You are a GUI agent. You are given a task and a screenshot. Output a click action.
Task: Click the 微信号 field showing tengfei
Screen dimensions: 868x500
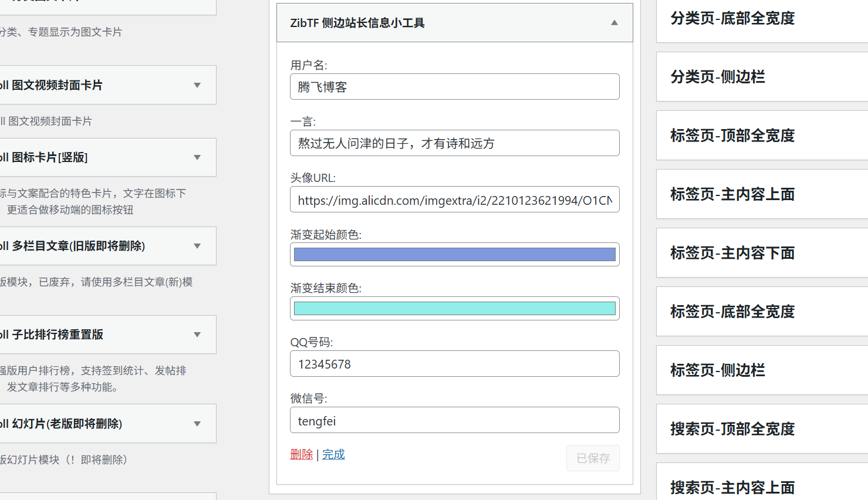click(454, 420)
